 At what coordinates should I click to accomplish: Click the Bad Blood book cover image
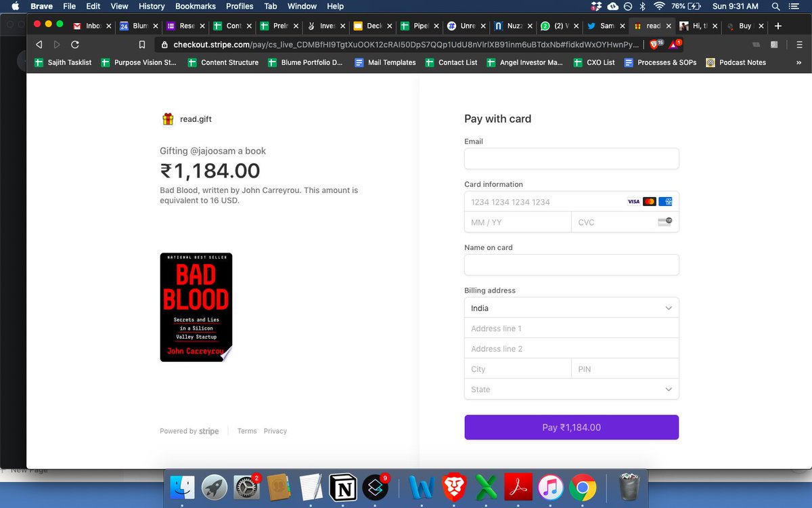point(196,307)
